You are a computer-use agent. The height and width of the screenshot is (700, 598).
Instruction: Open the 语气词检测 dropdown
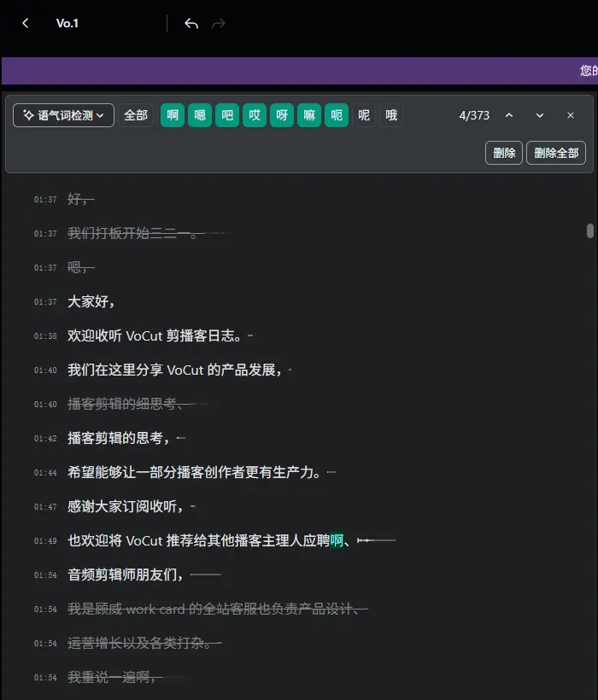[64, 115]
